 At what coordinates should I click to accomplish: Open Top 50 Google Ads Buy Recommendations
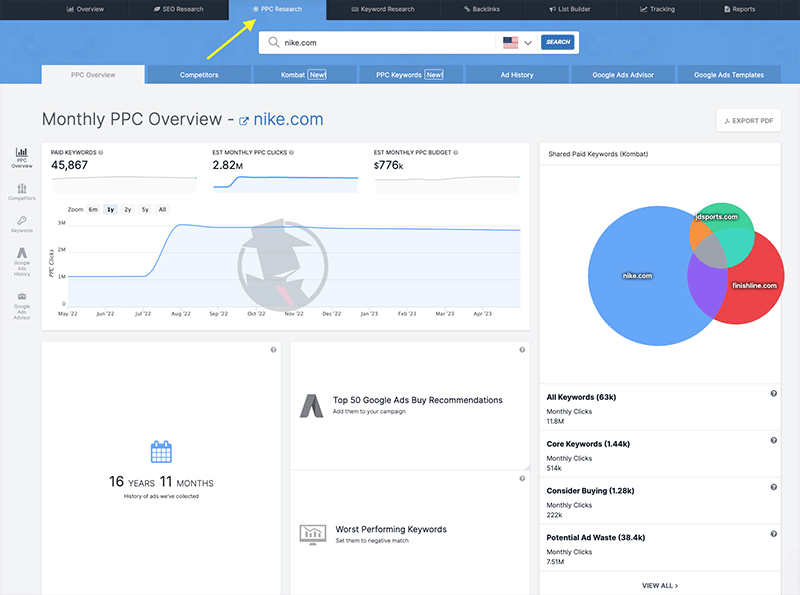coord(417,400)
